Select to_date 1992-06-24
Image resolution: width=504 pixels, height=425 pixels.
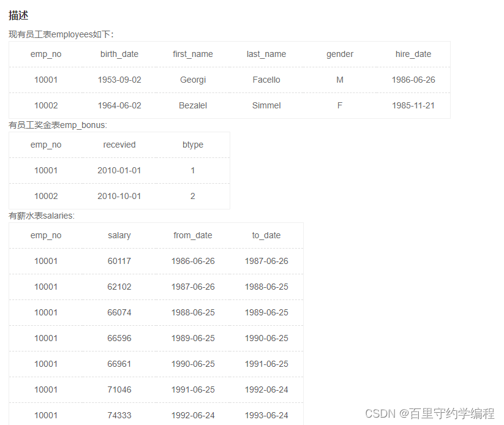(266, 389)
